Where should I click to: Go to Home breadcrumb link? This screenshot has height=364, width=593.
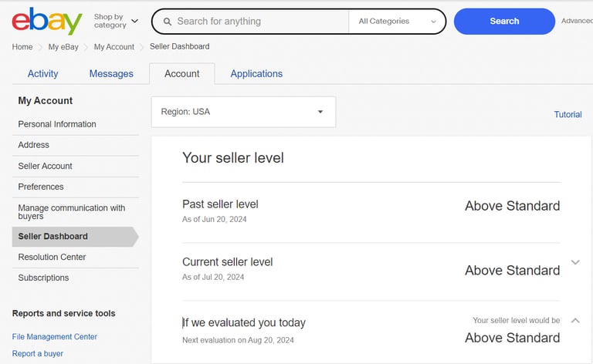coord(22,47)
